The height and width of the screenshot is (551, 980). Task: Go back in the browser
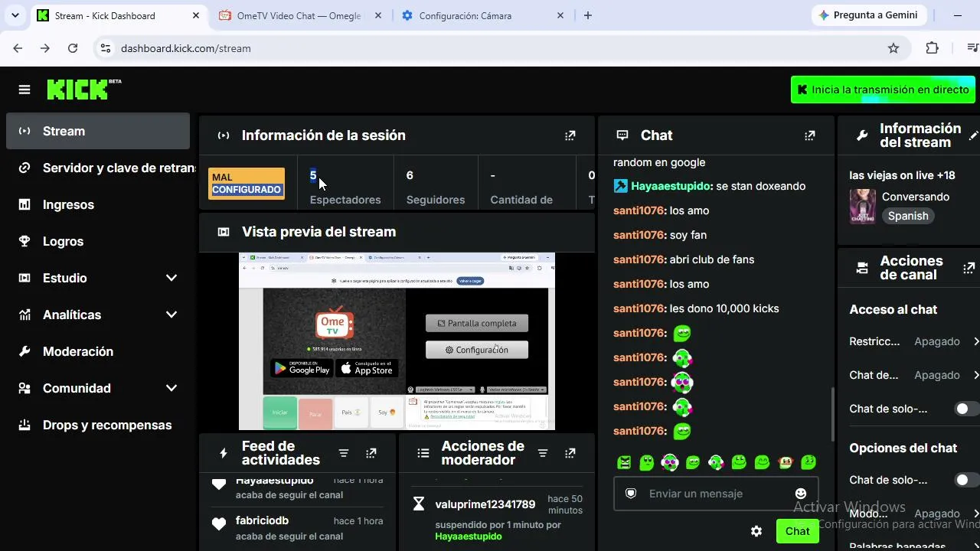tap(18, 48)
